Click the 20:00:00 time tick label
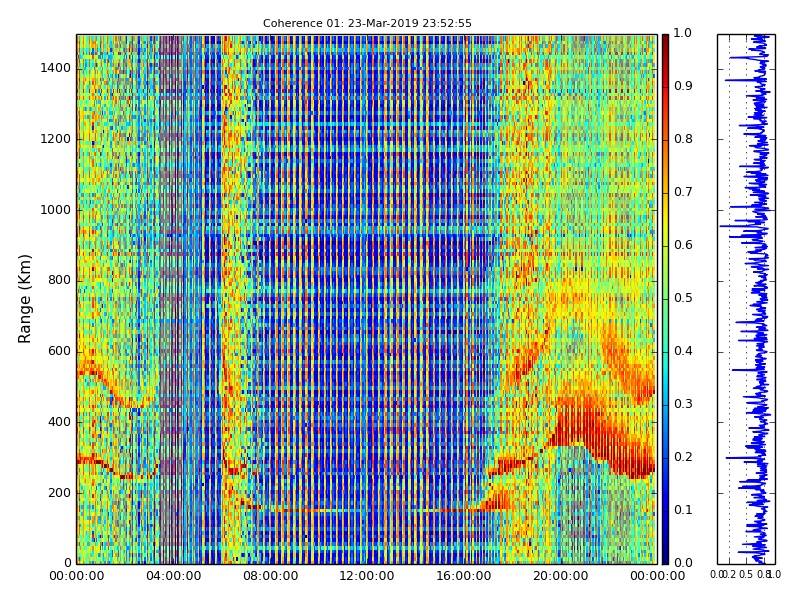This screenshot has height=600, width=800. coord(561,576)
